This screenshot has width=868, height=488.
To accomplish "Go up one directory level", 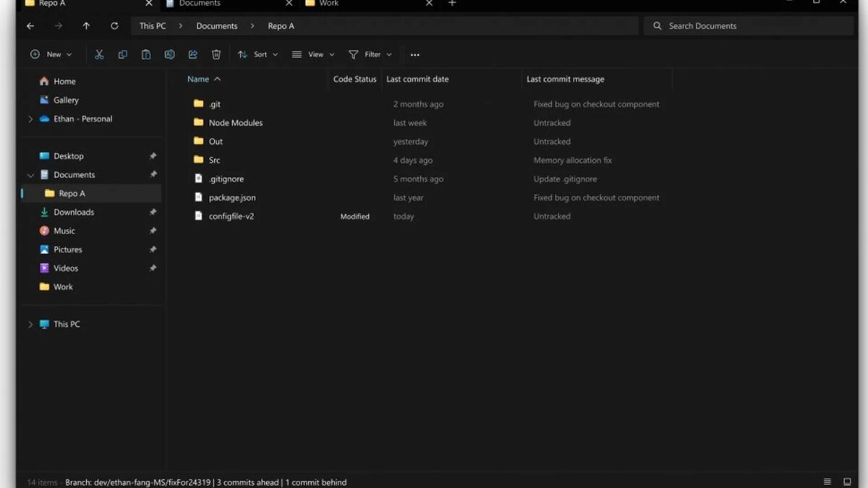I will [x=86, y=26].
